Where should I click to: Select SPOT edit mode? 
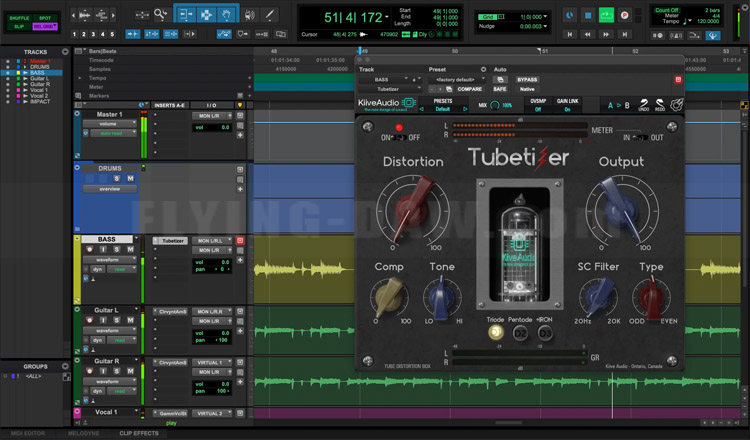(45, 18)
